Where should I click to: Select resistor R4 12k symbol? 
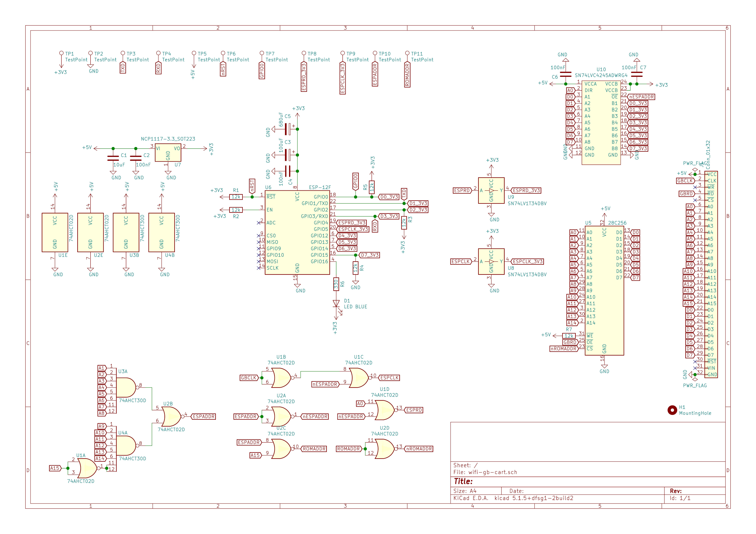(x=356, y=268)
